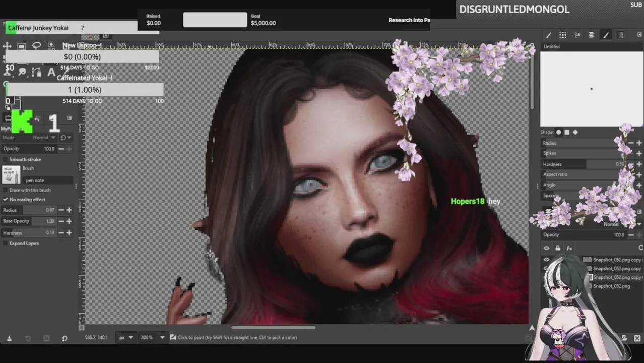Adjust the Base Opacity slider
644x363 pixels.
(29, 221)
